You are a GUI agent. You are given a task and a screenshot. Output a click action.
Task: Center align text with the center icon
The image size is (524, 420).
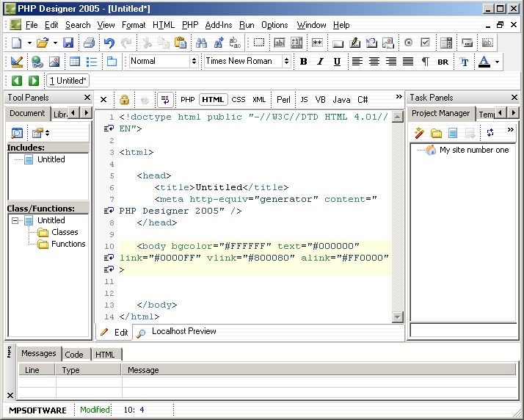tap(374, 62)
